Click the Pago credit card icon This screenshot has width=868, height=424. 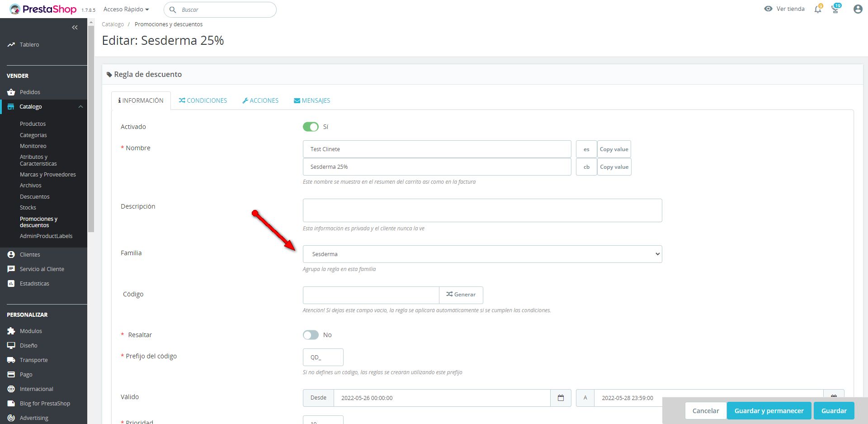pyautogui.click(x=11, y=375)
